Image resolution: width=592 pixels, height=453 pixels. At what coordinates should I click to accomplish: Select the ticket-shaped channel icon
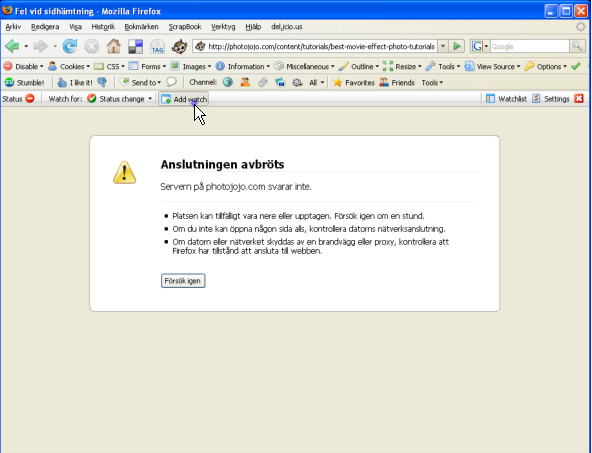pyautogui.click(x=263, y=82)
